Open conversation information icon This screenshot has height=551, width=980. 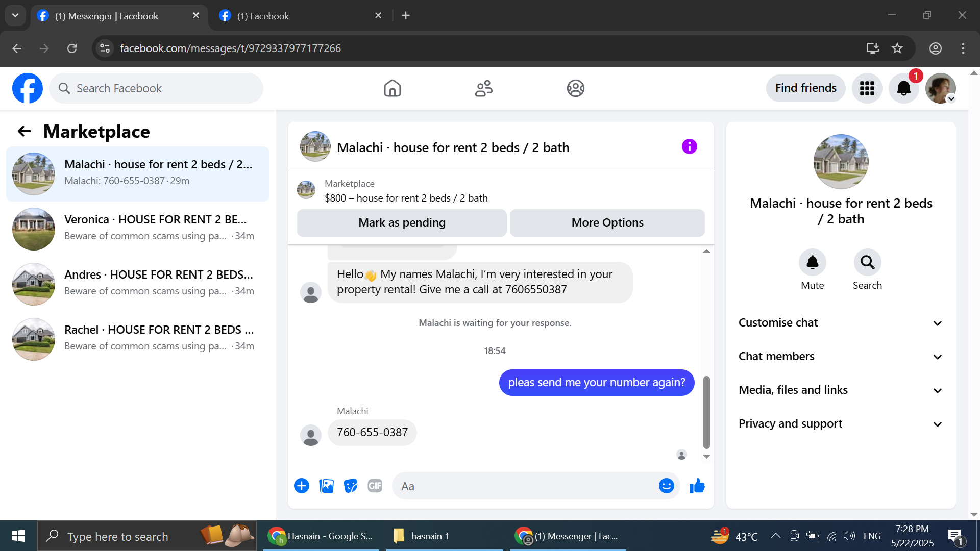click(689, 147)
